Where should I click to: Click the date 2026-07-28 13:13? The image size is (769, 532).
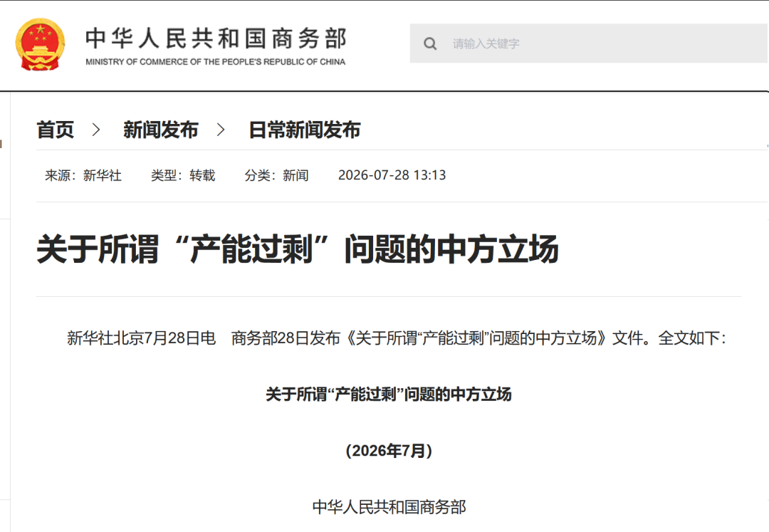click(x=392, y=175)
